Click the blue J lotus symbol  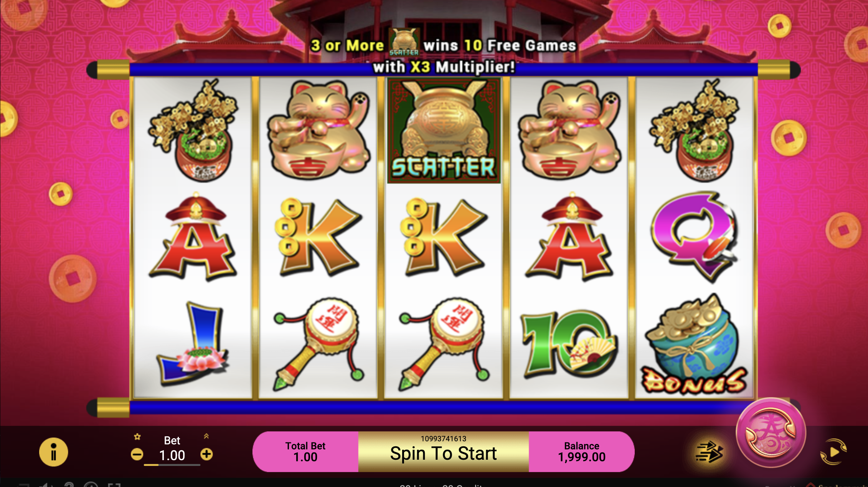[193, 343]
